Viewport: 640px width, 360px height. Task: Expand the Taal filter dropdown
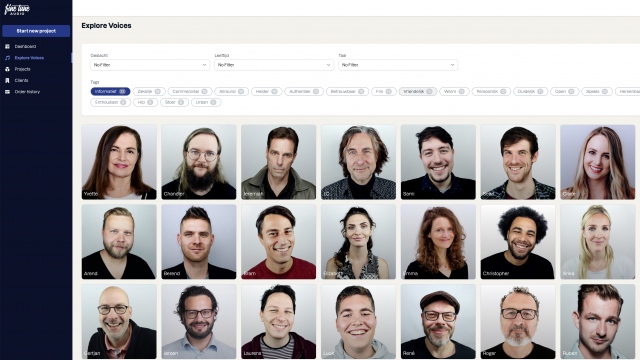(398, 65)
